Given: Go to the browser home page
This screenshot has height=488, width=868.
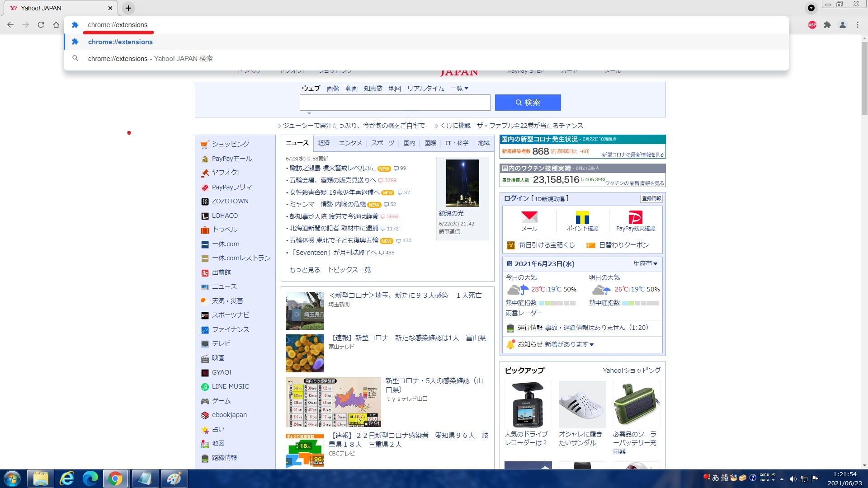Looking at the screenshot, I should 56,25.
